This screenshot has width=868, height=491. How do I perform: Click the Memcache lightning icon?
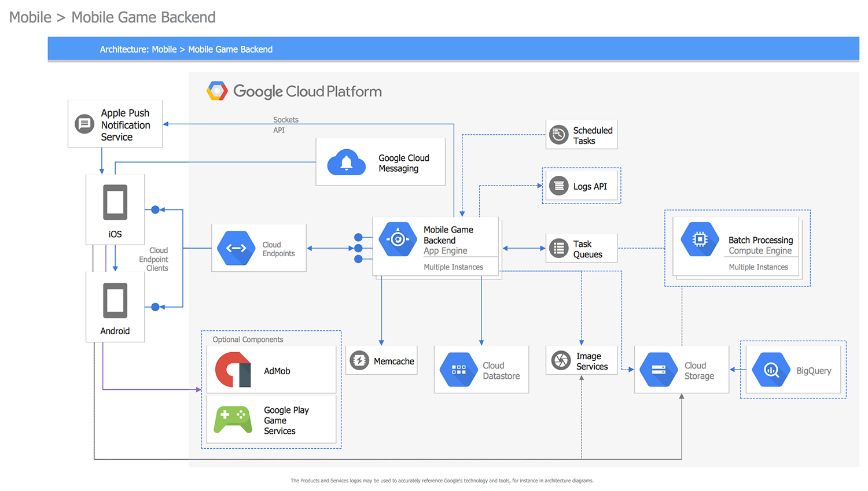click(x=359, y=361)
